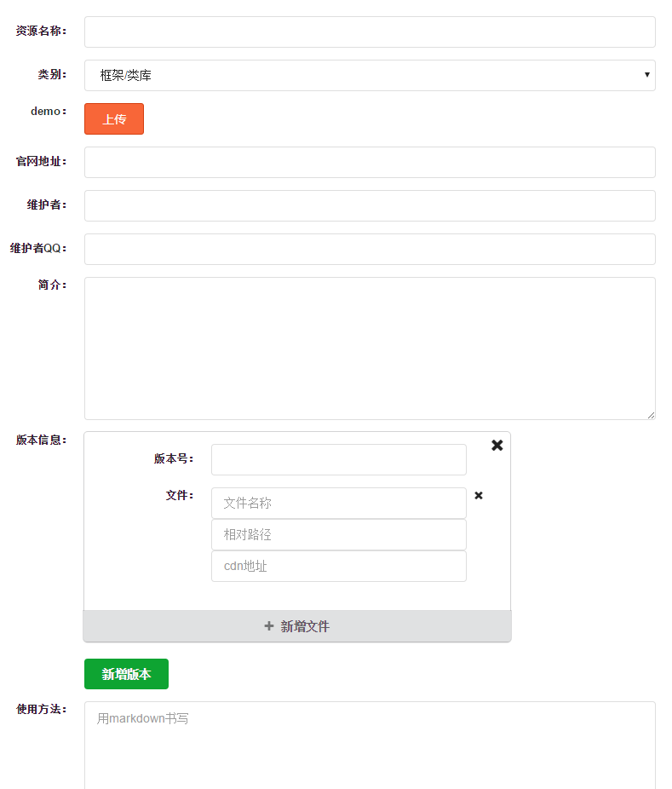Image resolution: width=672 pixels, height=789 pixels.
Task: Focus the 相对路径 input field
Action: [x=339, y=534]
